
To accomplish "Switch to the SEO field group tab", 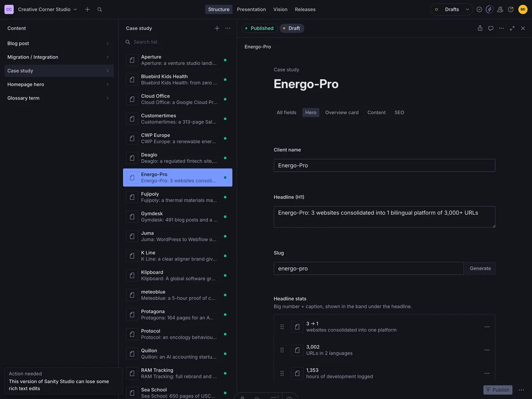I will click(399, 113).
